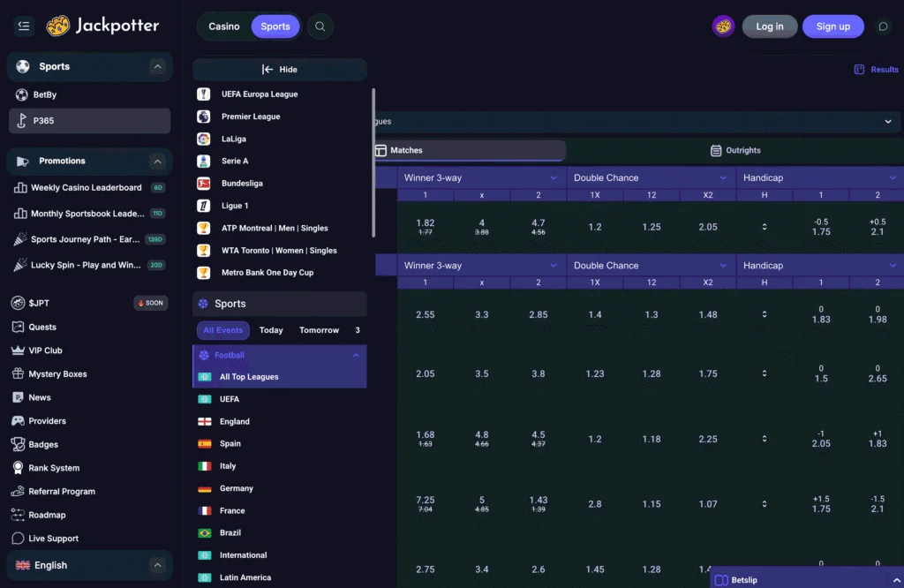Screen dimensions: 904x588
Task: Switch to the Sports mode
Action: coord(275,26)
